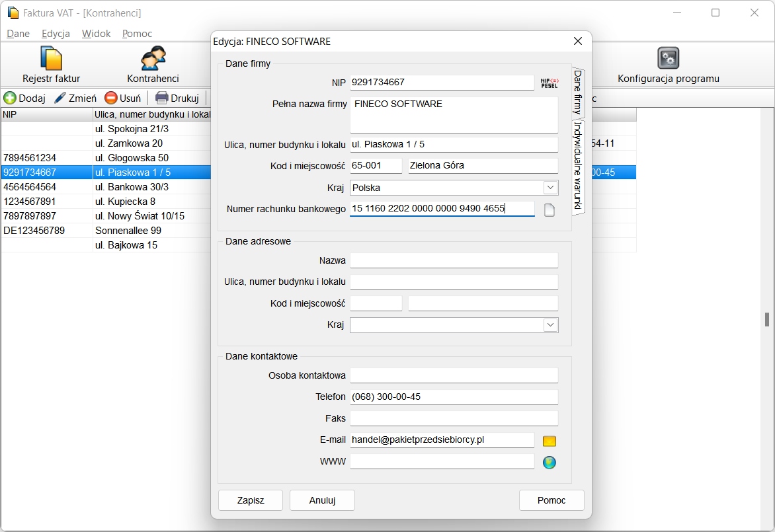The image size is (775, 532).
Task: Click the NIP/PESEL switch icon
Action: point(550,83)
